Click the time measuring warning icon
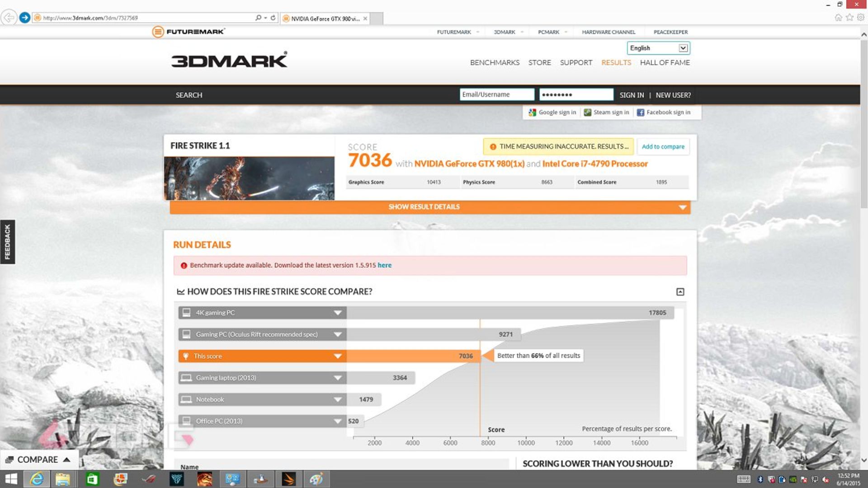The image size is (868, 488). pos(493,147)
